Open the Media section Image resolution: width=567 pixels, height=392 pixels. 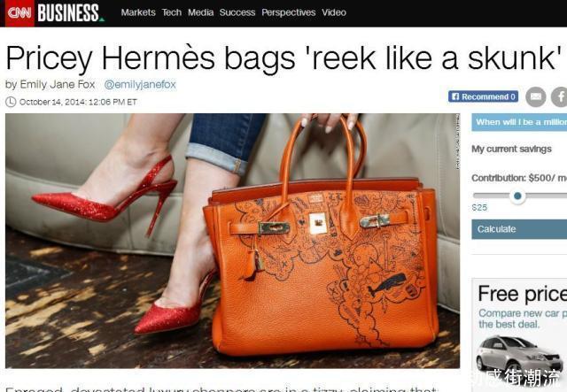(201, 12)
